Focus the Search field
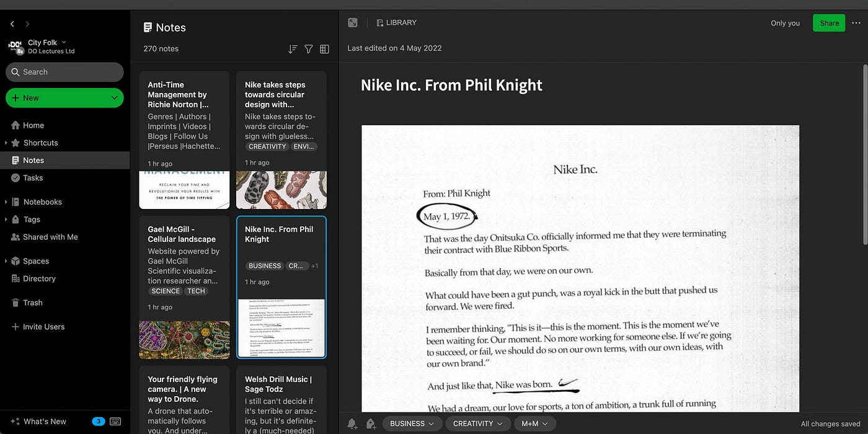This screenshot has height=434, width=868. click(64, 72)
